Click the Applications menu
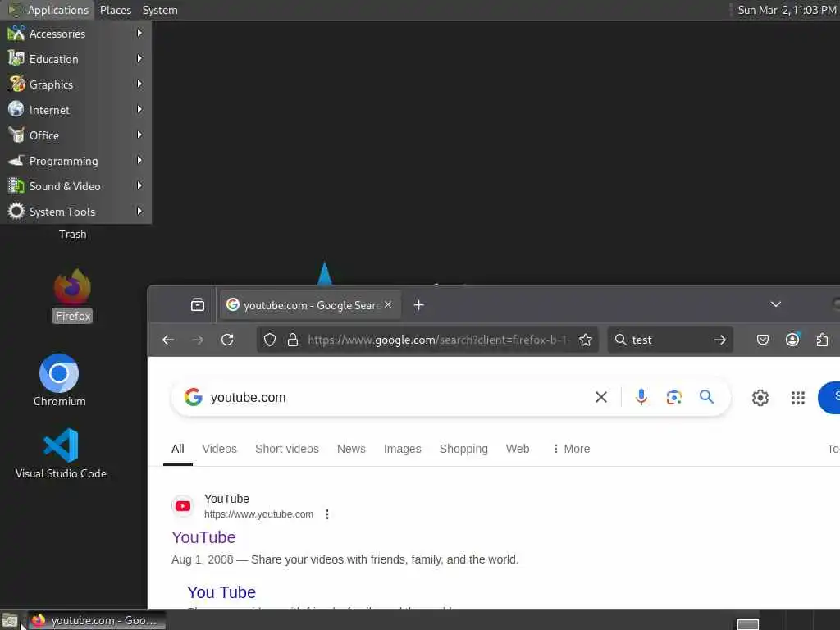Viewport: 840px width, 630px height. click(x=48, y=10)
